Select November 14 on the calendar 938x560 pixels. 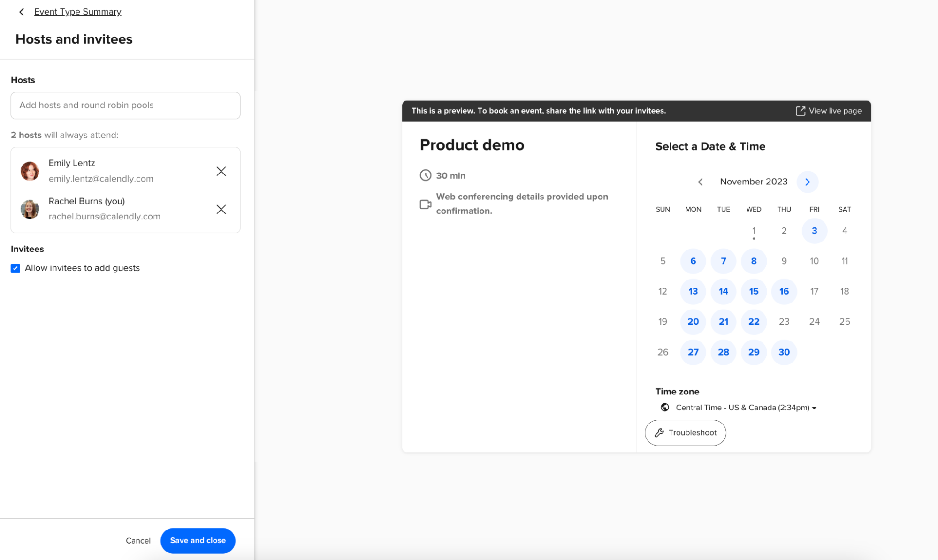[x=723, y=291]
